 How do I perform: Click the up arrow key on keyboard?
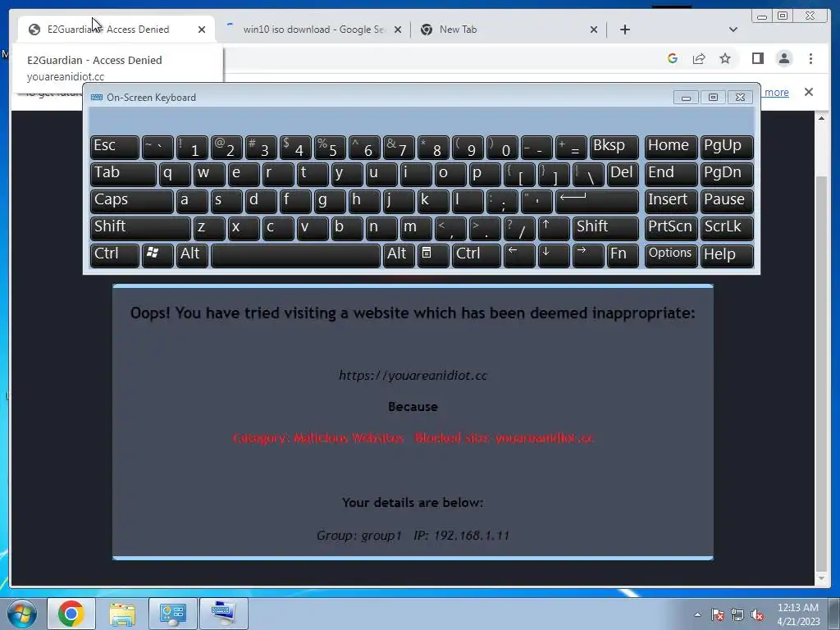click(x=554, y=227)
